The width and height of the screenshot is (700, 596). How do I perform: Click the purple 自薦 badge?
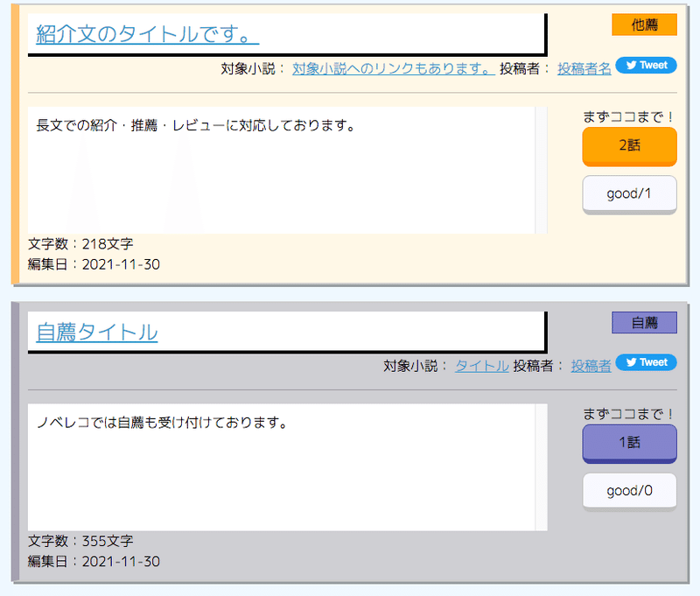coord(644,322)
